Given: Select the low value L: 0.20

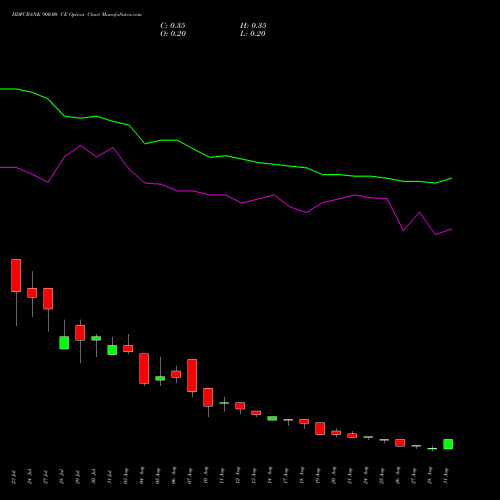Looking at the screenshot, I should click(253, 34).
